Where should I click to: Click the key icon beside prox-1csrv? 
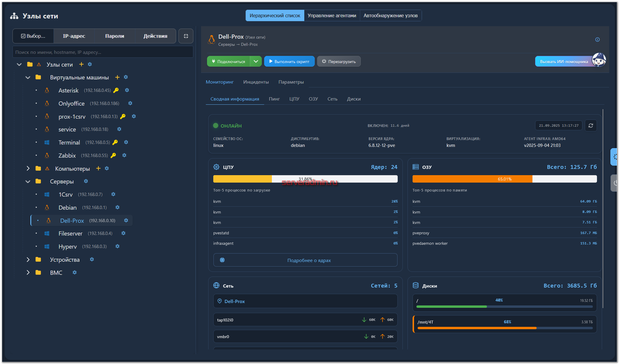point(123,116)
